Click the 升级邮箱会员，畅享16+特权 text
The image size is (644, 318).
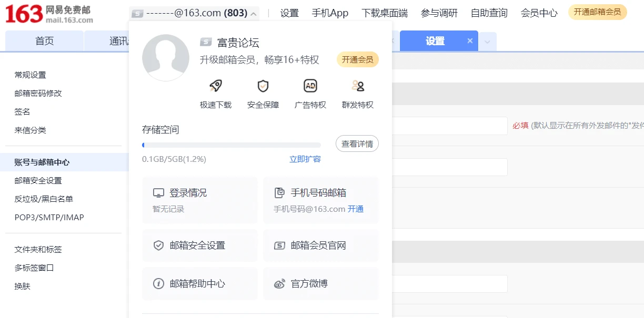[259, 60]
